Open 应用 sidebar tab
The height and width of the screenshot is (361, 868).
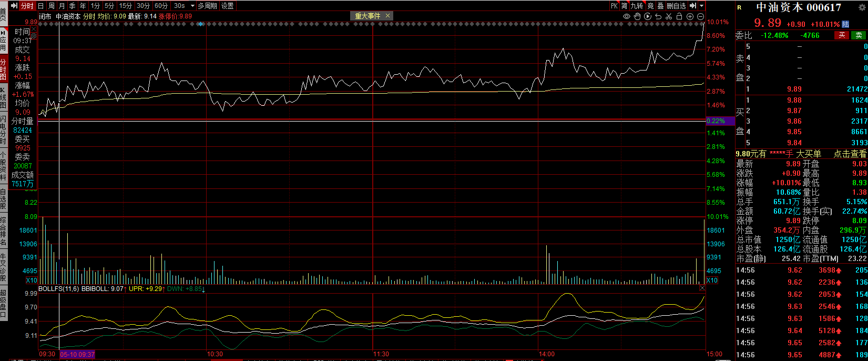[x=3, y=40]
